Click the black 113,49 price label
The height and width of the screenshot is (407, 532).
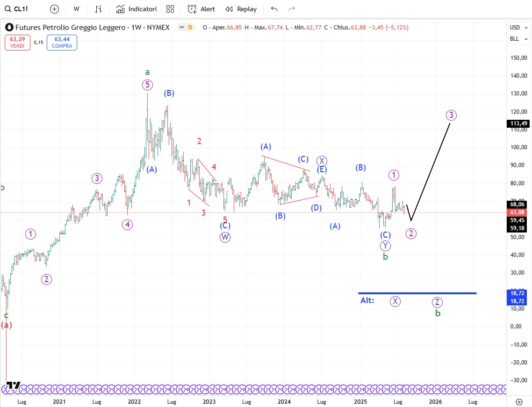pyautogui.click(x=518, y=124)
